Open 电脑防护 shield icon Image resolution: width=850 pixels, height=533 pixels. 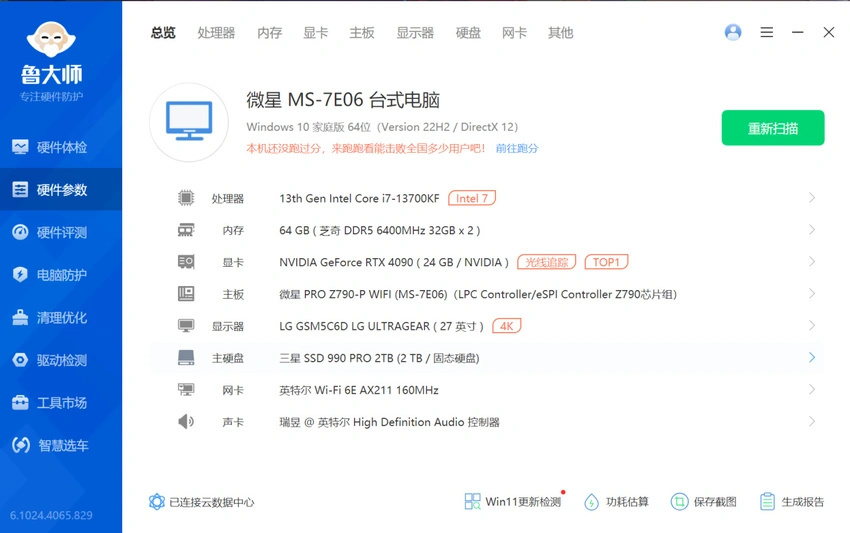click(20, 274)
